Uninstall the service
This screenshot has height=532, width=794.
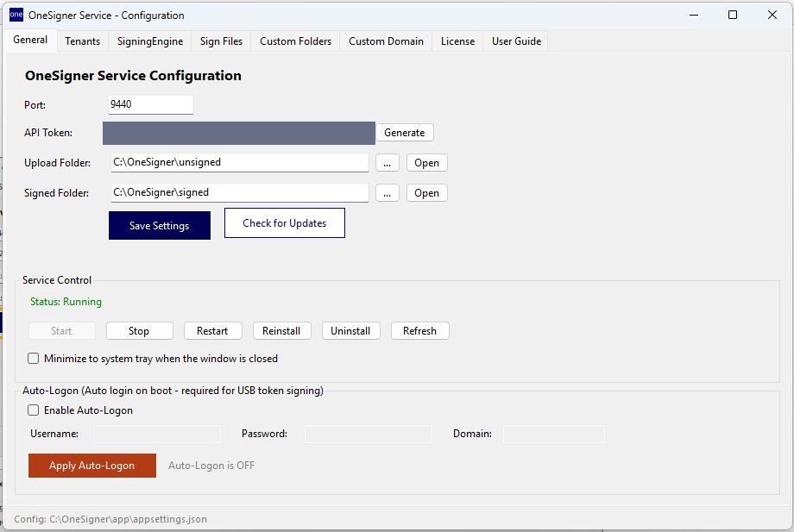tap(351, 331)
